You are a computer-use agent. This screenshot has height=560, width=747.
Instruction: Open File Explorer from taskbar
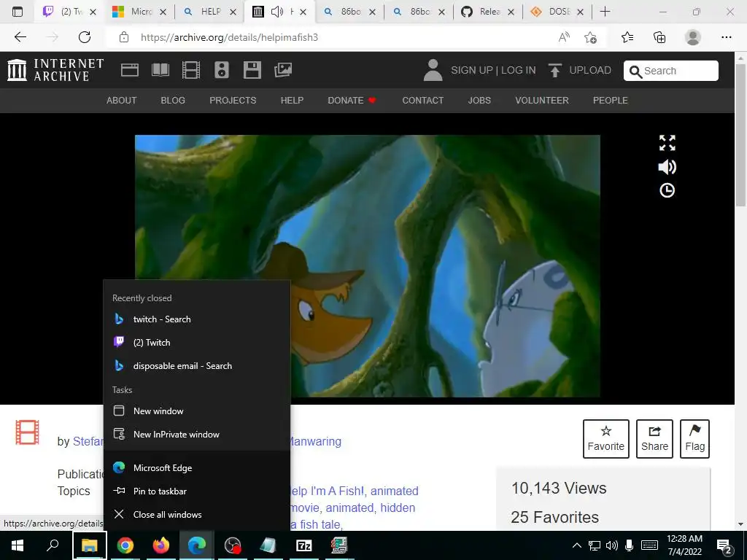coord(90,545)
